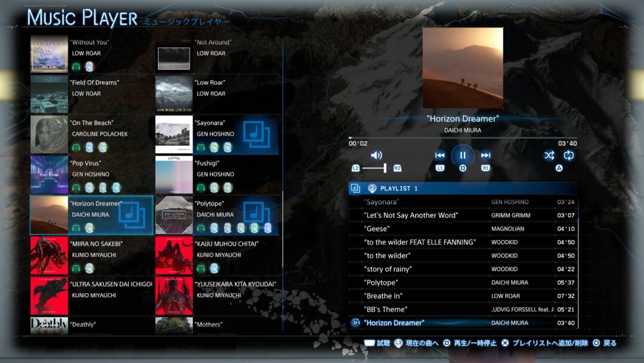644x363 pixels.
Task: Click the headphone icon under "On The Beach"
Action: 76,147
